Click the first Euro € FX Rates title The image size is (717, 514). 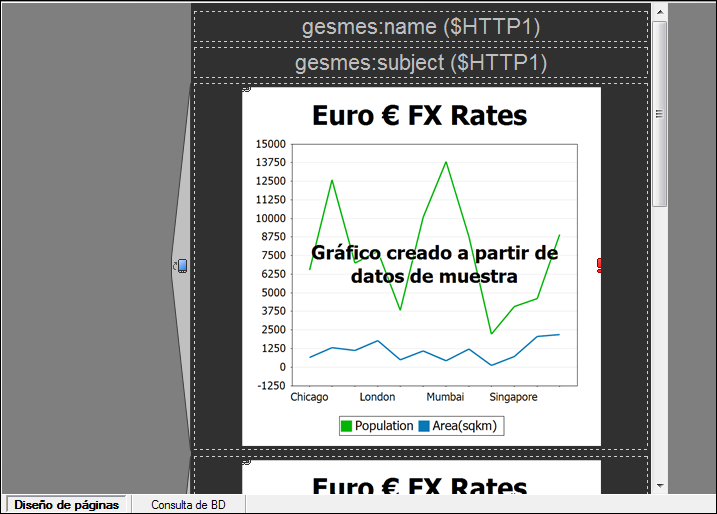420,116
